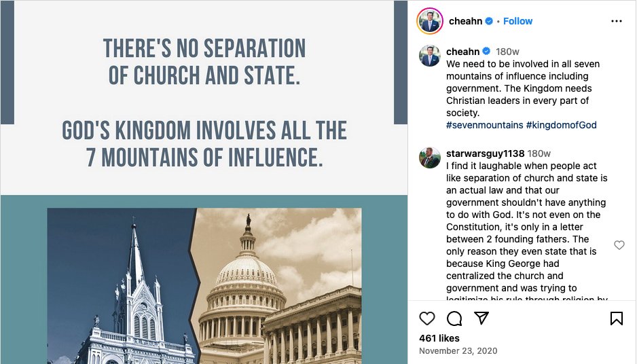View the 461 likes list
Viewport: 637px width, 364px height.
pyautogui.click(x=439, y=338)
